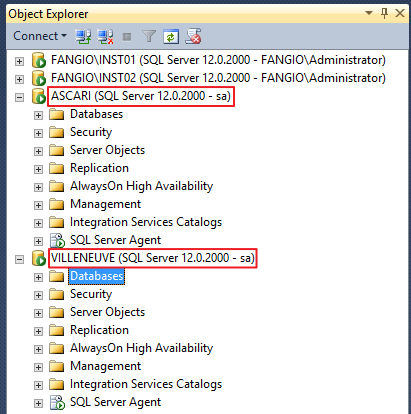Screen dimensions: 411x414
Task: Click the Connect Object Explorer toolbar icon
Action: point(83,36)
